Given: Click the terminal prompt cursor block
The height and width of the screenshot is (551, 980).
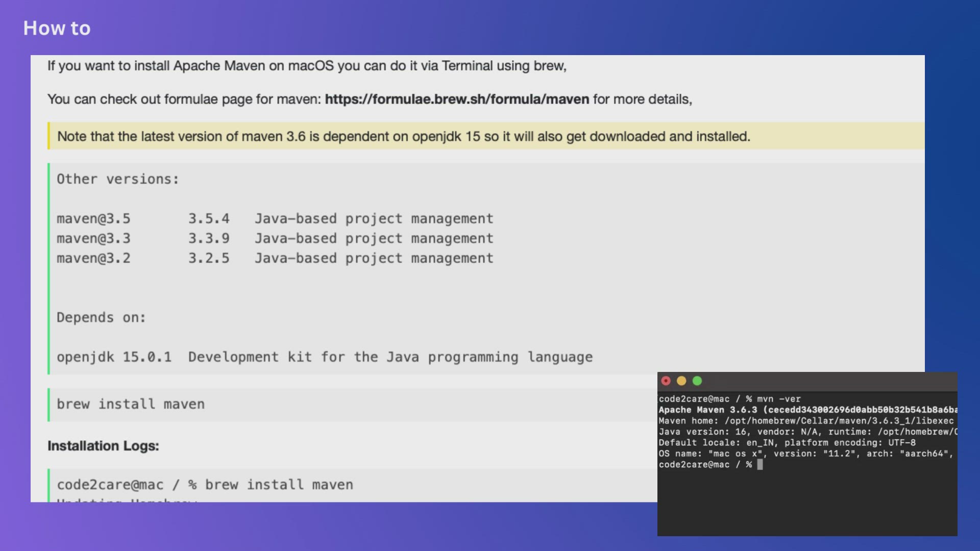Looking at the screenshot, I should [x=760, y=464].
